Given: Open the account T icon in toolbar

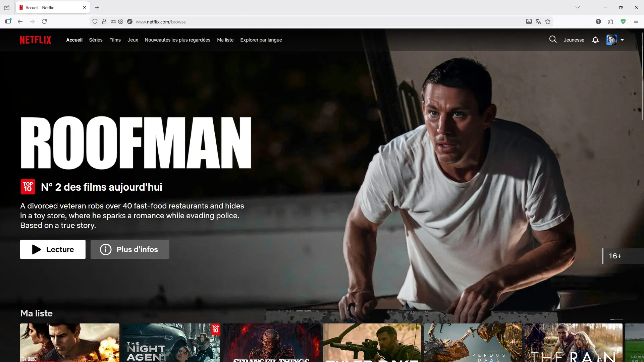Looking at the screenshot, I should point(598,21).
